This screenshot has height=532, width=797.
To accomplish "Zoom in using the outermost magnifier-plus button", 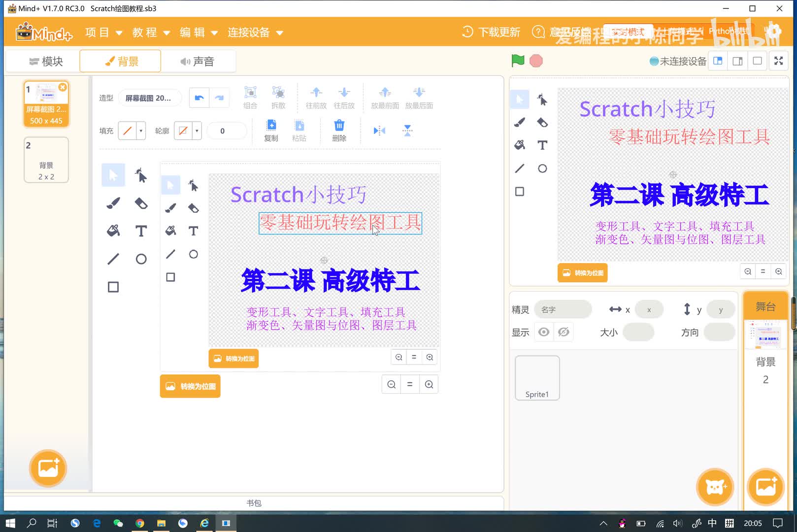I will [x=429, y=384].
